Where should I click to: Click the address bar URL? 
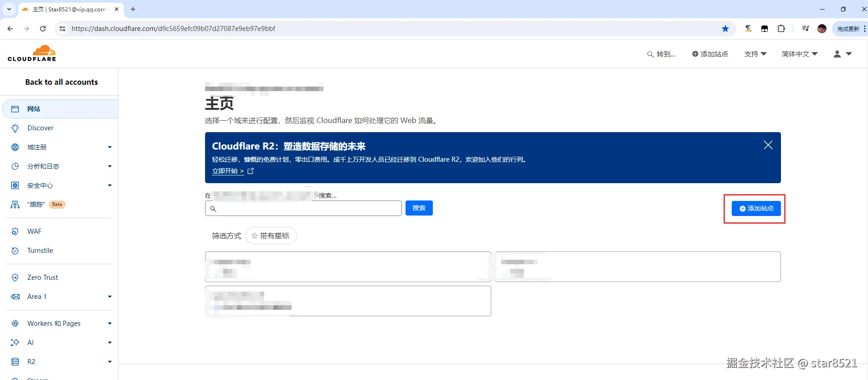coord(173,28)
